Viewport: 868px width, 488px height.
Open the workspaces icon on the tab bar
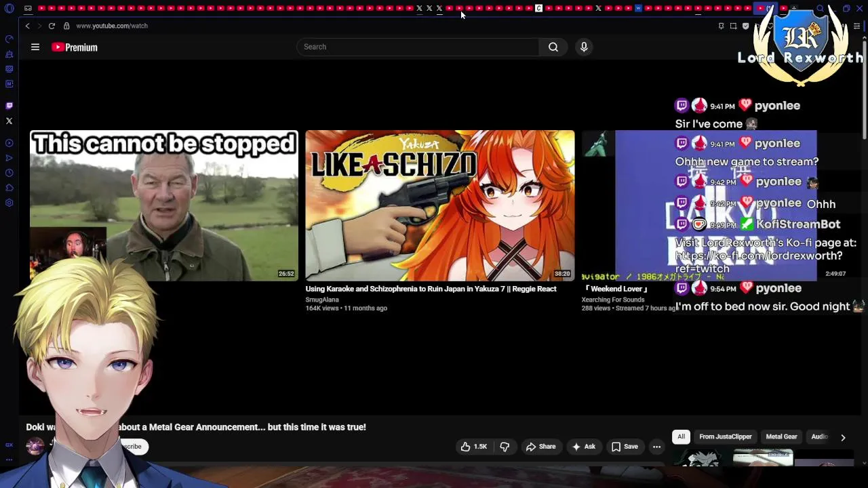click(28, 9)
